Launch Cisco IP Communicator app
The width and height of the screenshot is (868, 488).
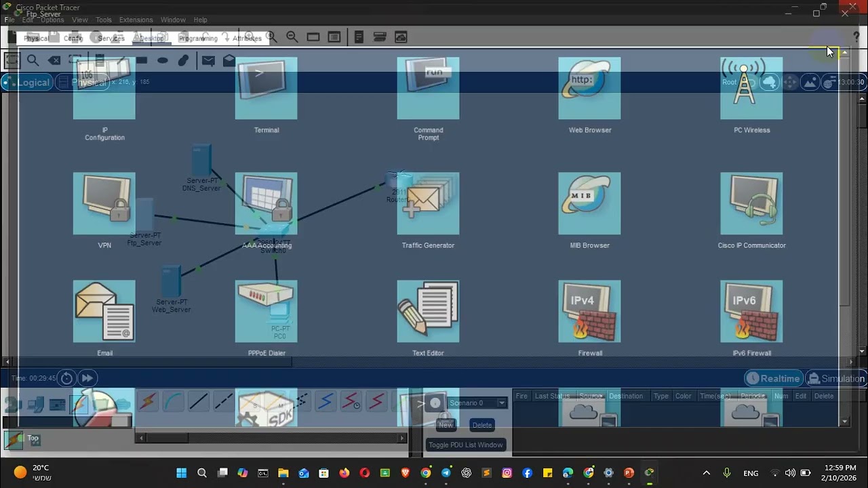click(x=751, y=203)
